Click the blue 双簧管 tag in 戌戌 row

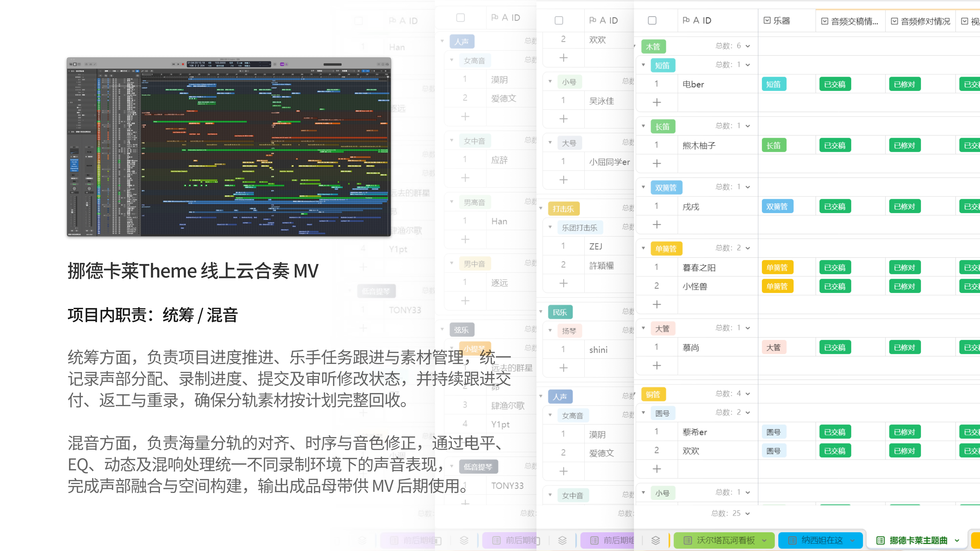(x=777, y=206)
